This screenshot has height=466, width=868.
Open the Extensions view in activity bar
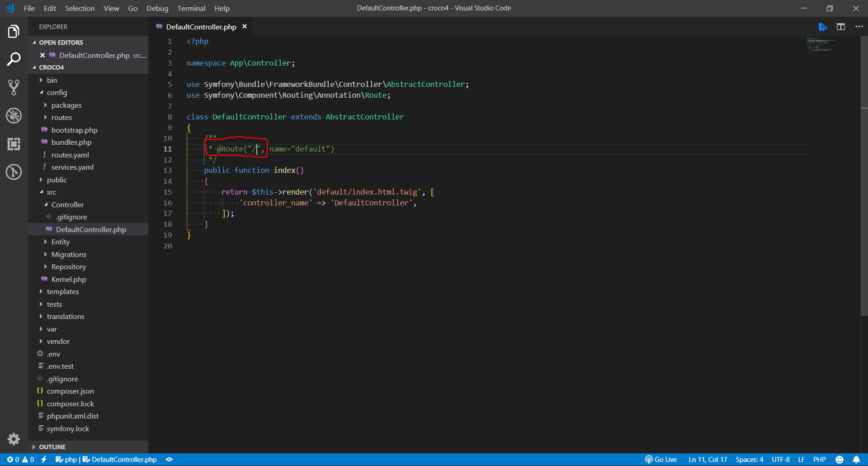point(14,144)
